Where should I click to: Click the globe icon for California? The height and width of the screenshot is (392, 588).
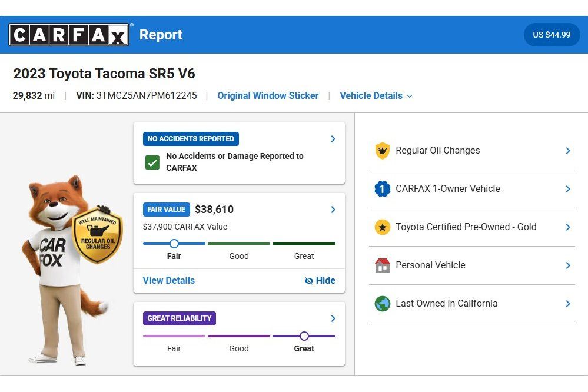tap(383, 304)
